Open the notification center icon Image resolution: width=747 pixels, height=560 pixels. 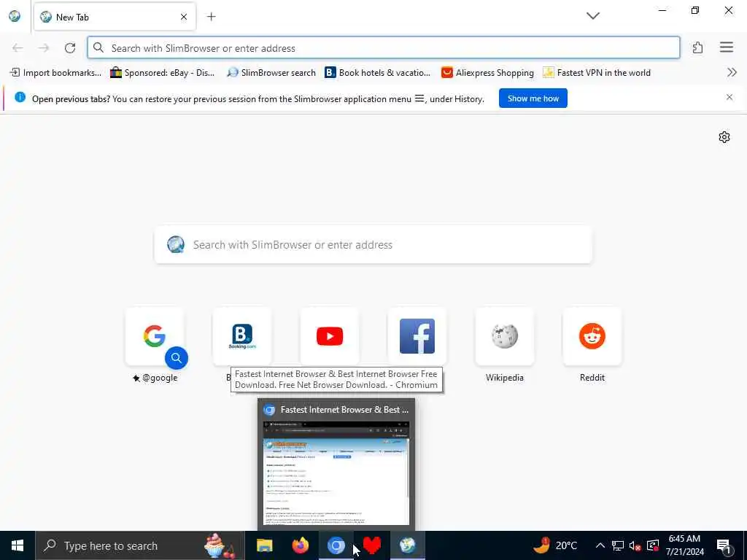pos(724,546)
